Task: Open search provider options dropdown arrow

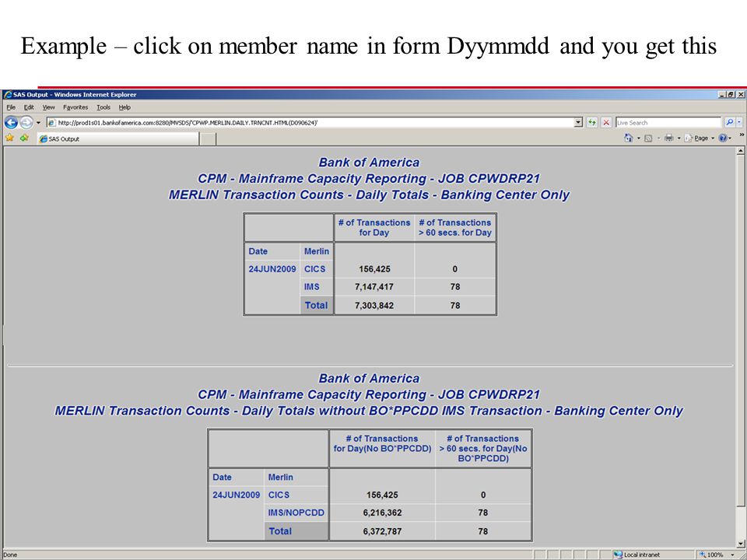Action: point(739,122)
